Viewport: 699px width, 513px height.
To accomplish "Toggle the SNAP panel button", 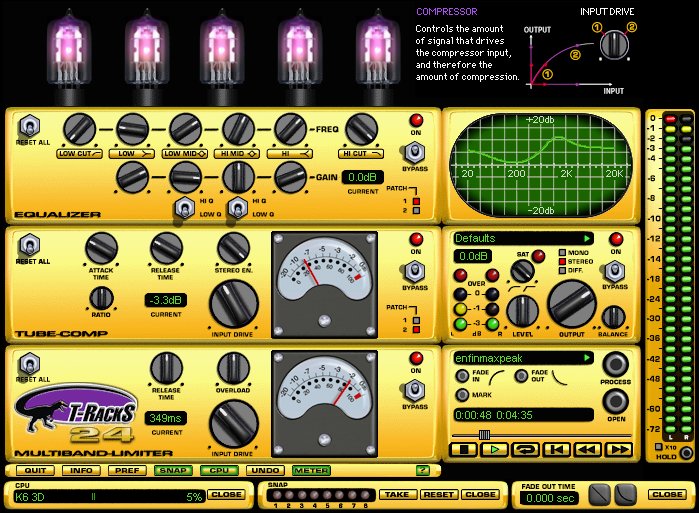I will tap(173, 470).
